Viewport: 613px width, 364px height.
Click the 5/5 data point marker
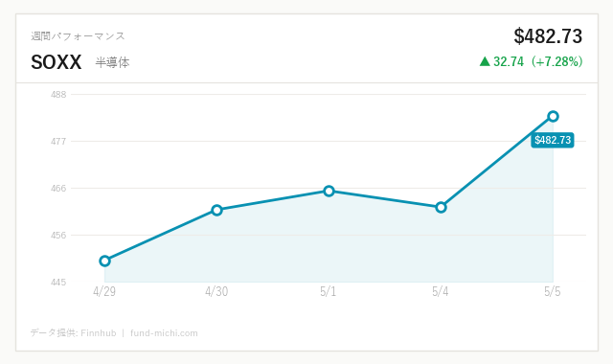pyautogui.click(x=553, y=116)
